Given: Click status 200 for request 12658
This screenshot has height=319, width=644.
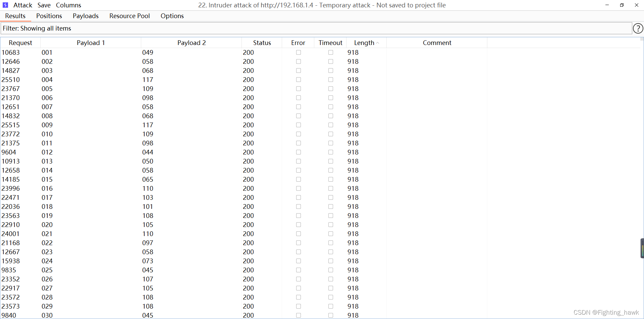Looking at the screenshot, I should tap(248, 170).
